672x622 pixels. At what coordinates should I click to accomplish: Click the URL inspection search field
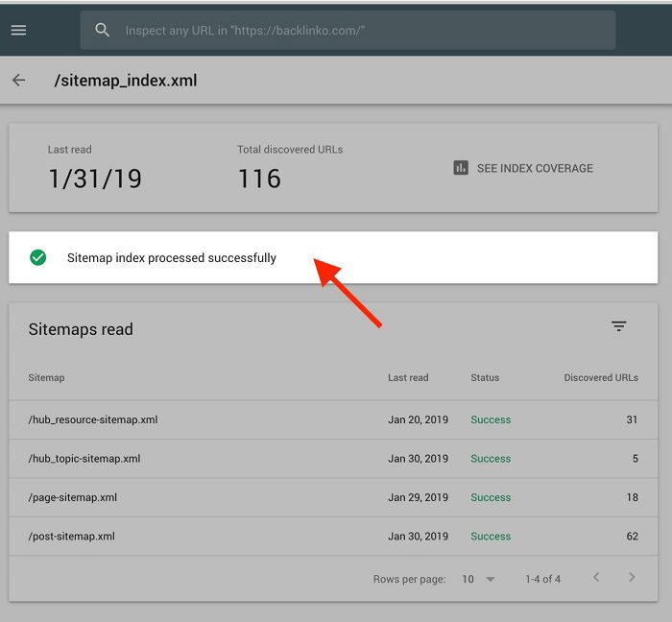[x=365, y=31]
